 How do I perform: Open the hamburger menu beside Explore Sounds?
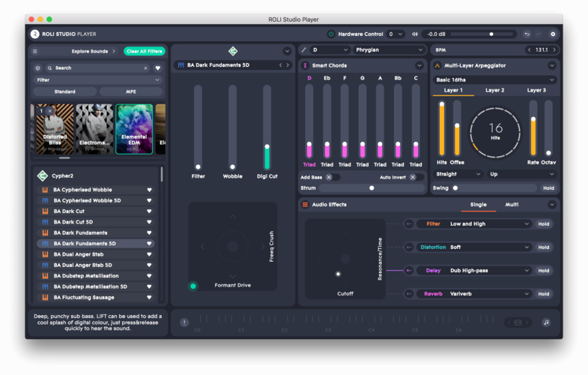tap(35, 52)
